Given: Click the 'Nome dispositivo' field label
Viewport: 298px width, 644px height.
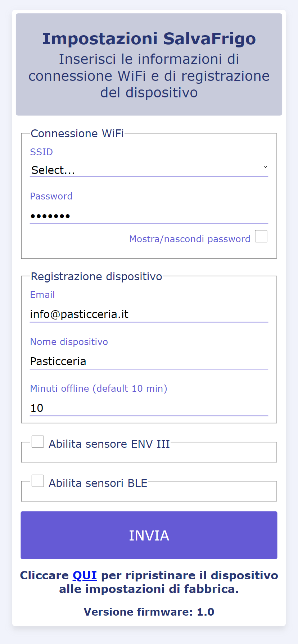Looking at the screenshot, I should [x=69, y=342].
